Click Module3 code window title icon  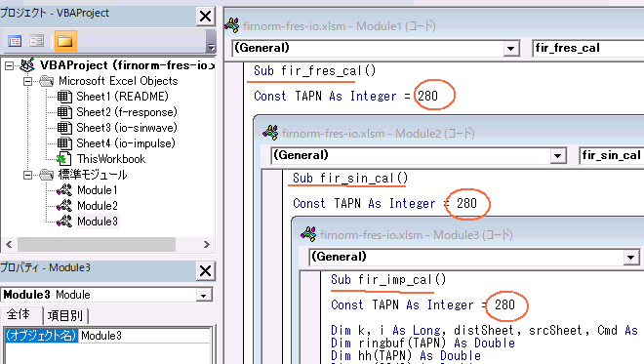[308, 234]
